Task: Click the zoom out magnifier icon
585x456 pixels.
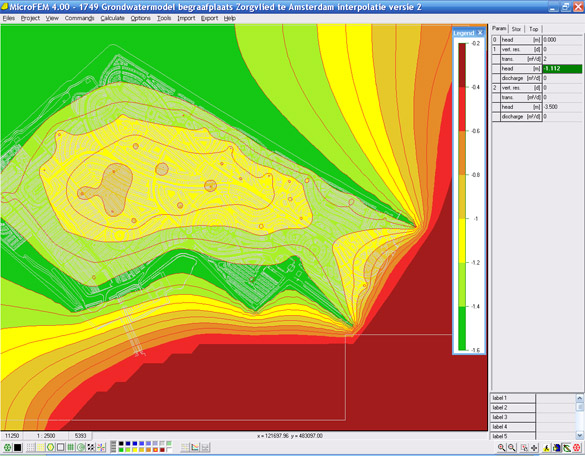Action: (512, 448)
